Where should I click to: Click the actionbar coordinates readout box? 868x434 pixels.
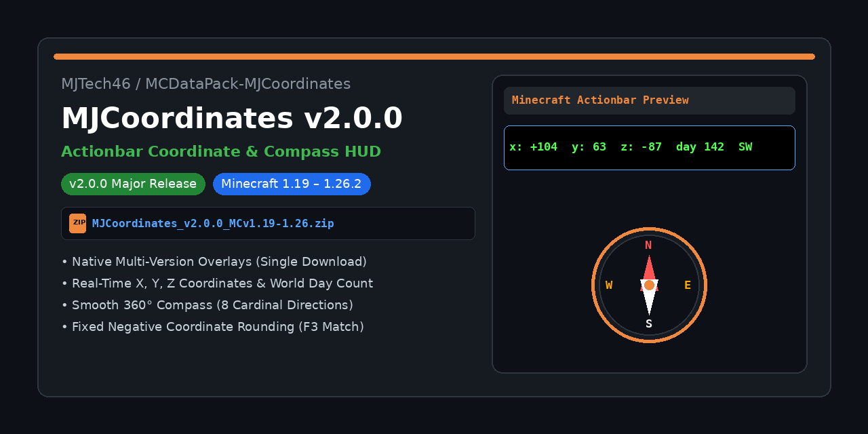(650, 148)
